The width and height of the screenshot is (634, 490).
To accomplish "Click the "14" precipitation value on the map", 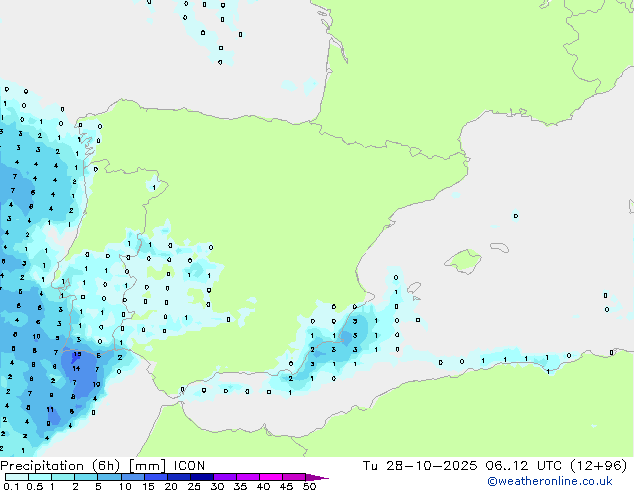I will pyautogui.click(x=76, y=368).
